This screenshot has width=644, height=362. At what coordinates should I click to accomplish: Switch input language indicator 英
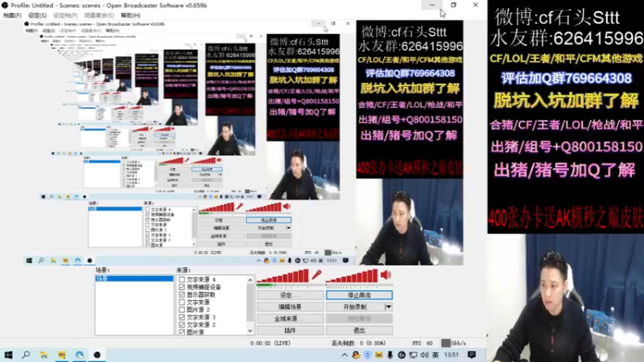click(x=435, y=355)
